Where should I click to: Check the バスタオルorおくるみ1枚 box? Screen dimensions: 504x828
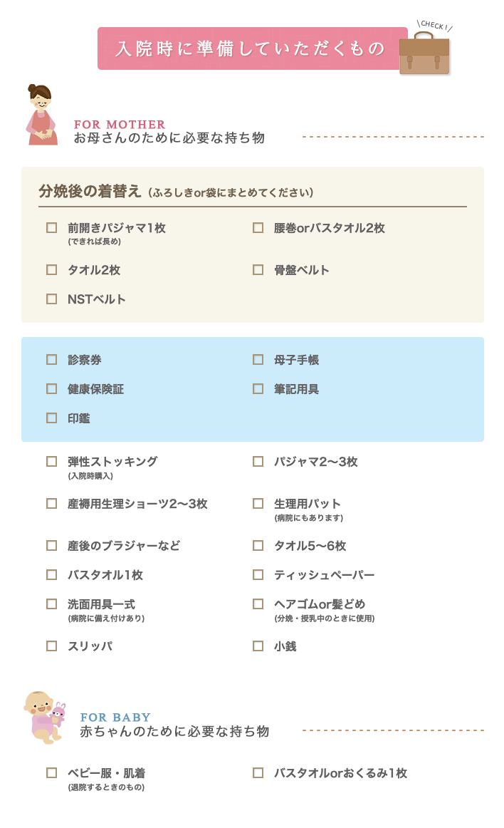(x=258, y=773)
